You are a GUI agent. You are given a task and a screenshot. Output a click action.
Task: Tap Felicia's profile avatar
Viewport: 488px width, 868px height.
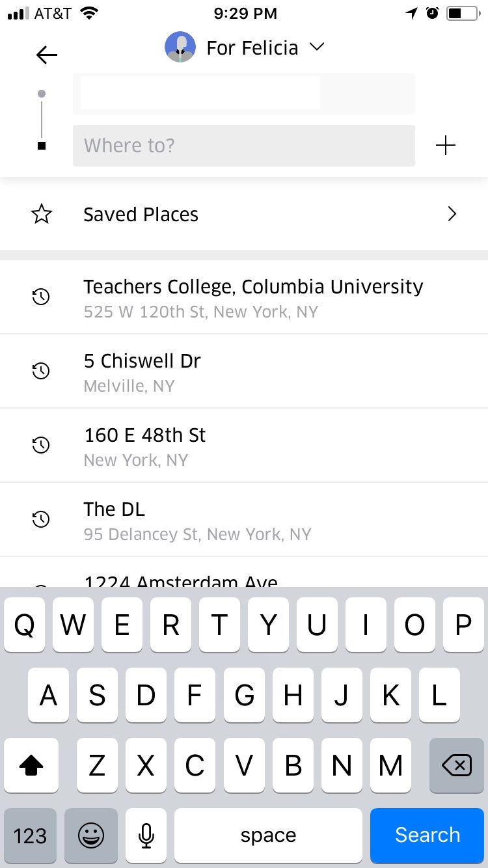[x=180, y=47]
